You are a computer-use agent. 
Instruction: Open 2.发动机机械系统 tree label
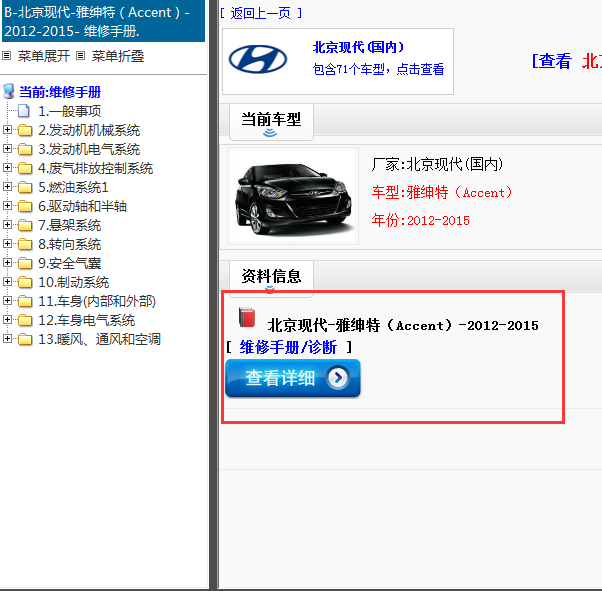click(89, 131)
